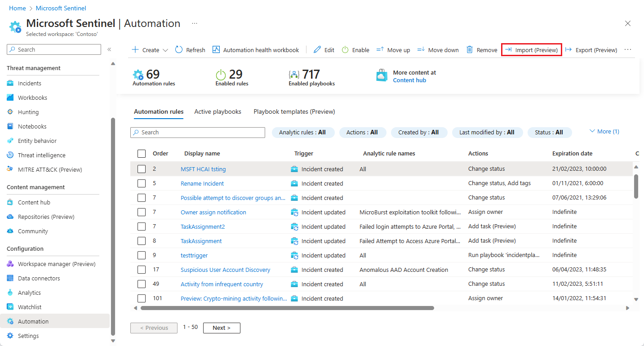Click the Home breadcrumb
644x346 pixels.
tap(17, 8)
